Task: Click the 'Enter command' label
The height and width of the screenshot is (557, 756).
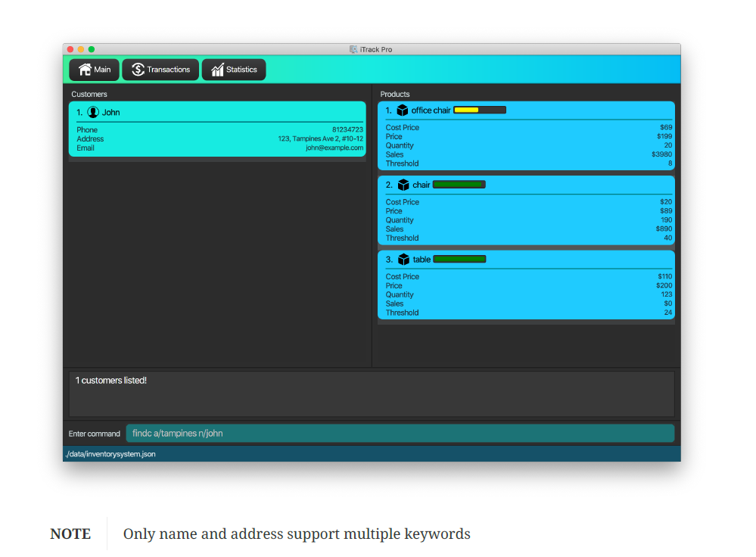Action: (94, 434)
